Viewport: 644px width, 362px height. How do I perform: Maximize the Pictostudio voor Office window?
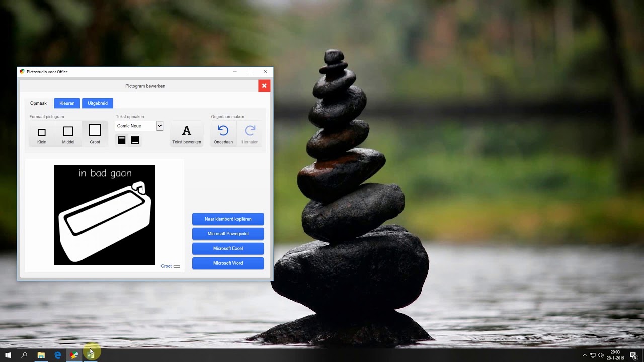coord(250,72)
